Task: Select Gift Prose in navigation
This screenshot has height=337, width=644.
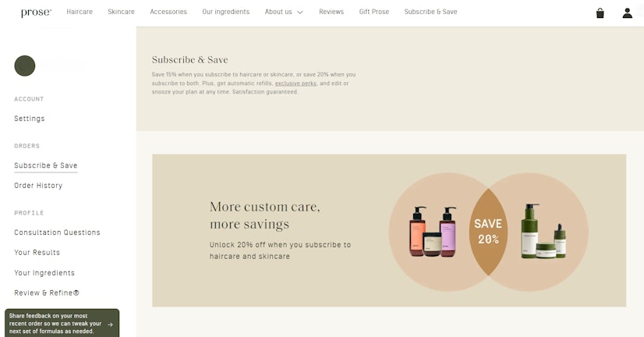Action: [374, 12]
